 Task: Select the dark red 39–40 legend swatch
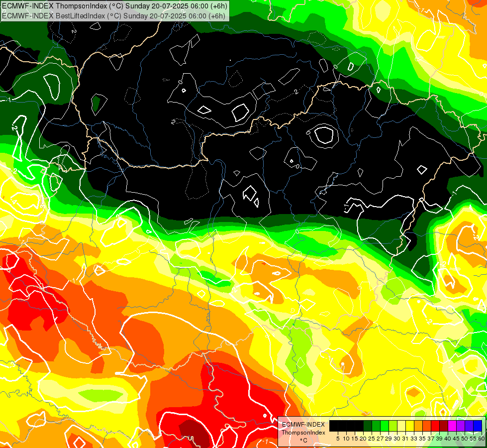(444, 426)
